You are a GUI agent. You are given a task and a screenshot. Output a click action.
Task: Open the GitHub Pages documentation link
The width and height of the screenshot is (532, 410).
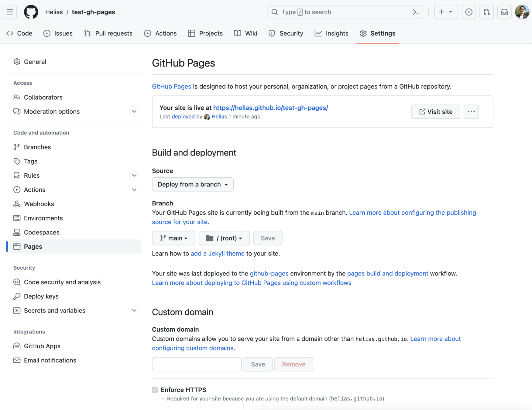[x=171, y=87]
